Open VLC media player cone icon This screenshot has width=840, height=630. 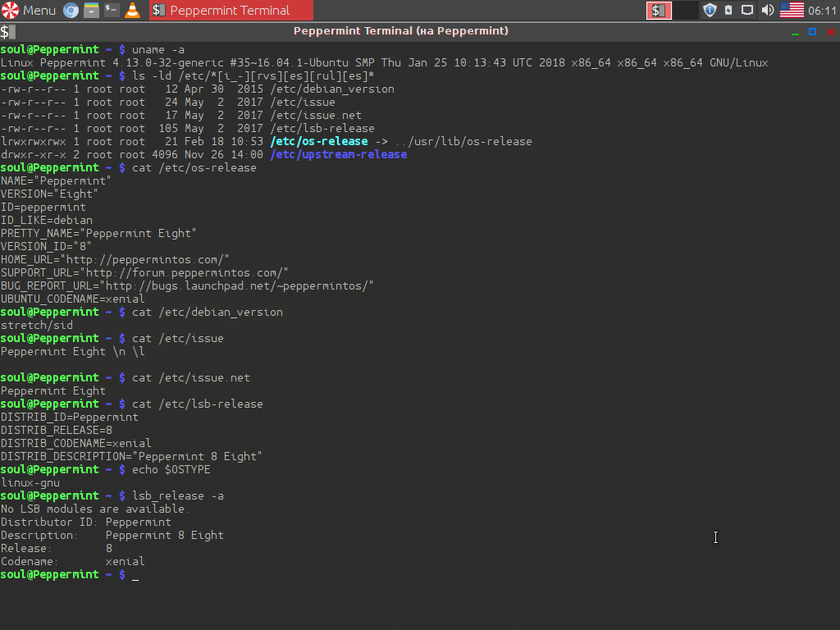click(x=132, y=10)
